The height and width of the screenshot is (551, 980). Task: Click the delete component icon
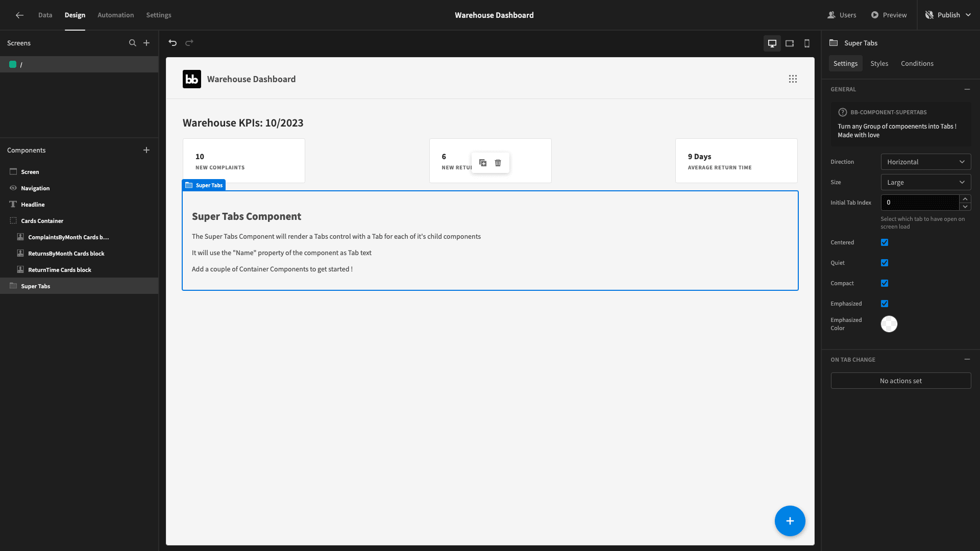tap(498, 163)
